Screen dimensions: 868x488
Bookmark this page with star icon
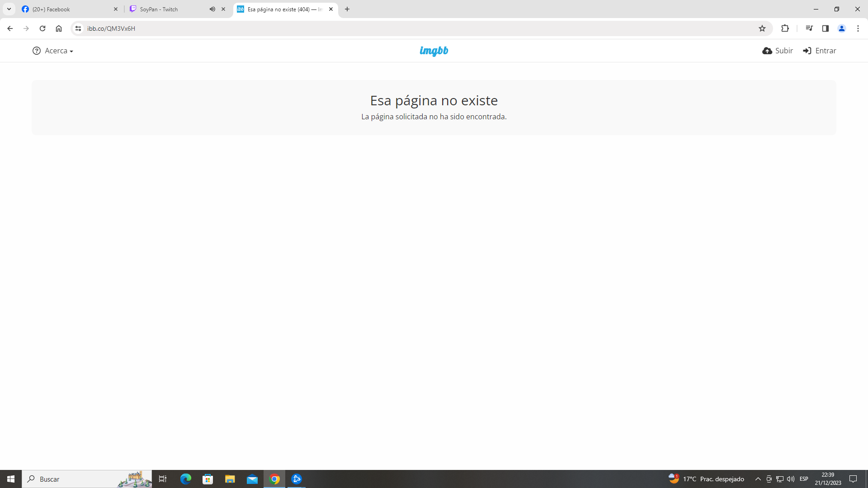tap(762, 28)
